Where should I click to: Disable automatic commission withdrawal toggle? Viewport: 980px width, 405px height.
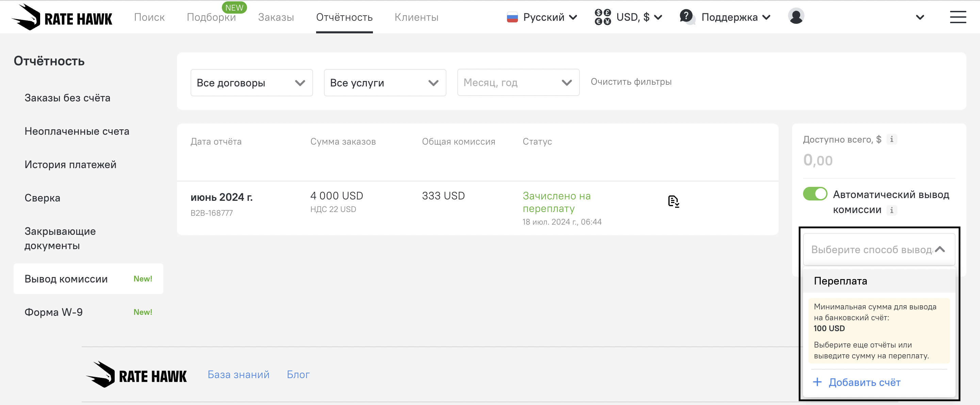pos(815,194)
